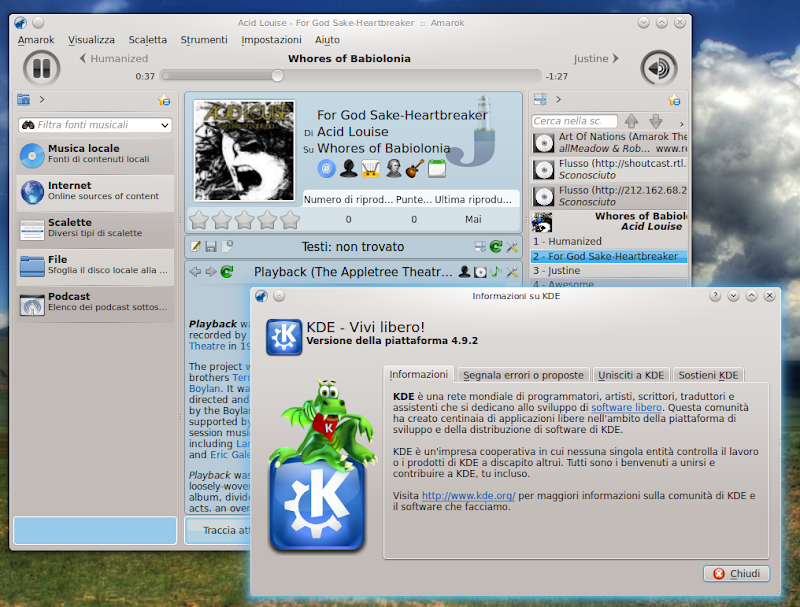Expand playlist search options chevron

tap(682, 124)
